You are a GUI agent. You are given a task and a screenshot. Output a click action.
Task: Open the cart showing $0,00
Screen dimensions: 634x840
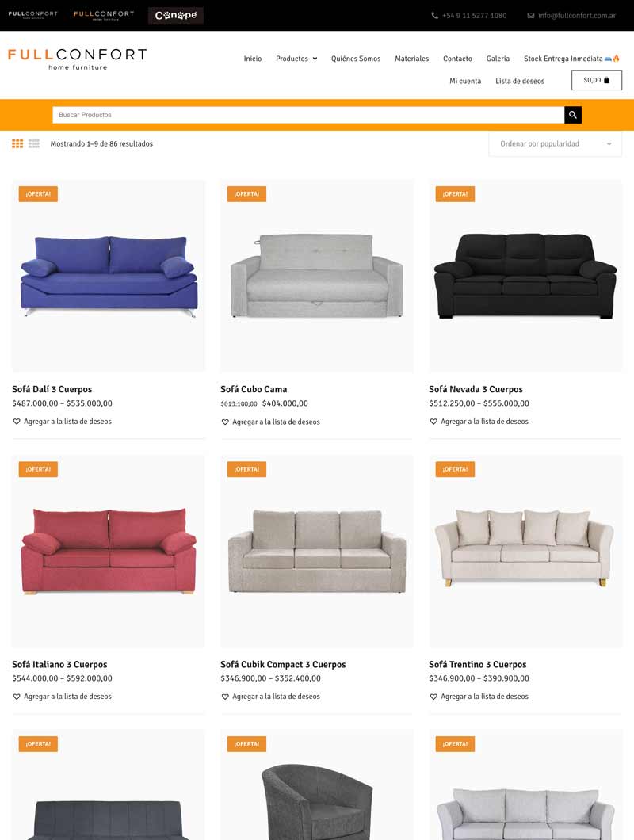tap(597, 80)
